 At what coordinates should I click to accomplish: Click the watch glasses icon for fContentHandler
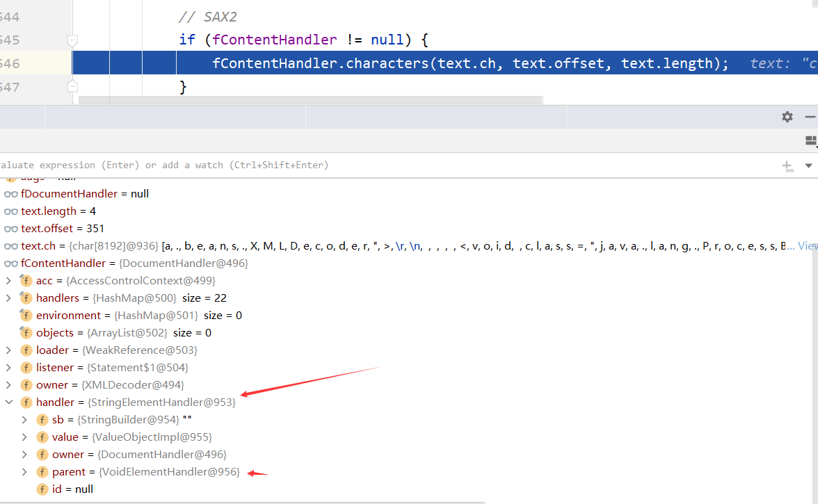[x=11, y=263]
